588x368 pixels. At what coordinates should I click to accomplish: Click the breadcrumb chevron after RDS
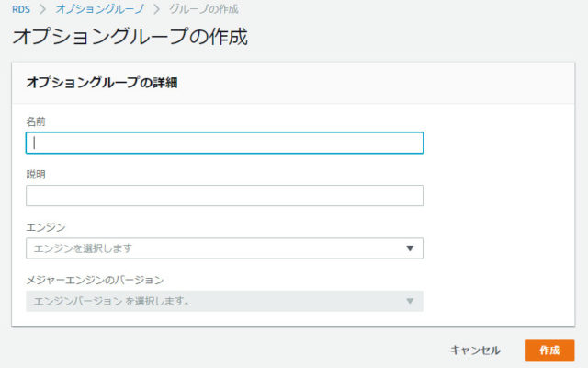43,9
